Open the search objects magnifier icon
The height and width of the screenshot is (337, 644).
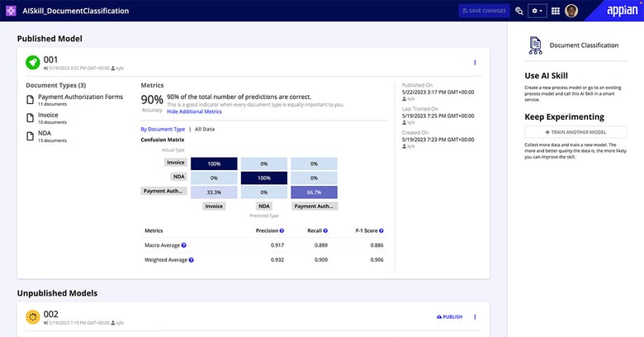point(519,11)
